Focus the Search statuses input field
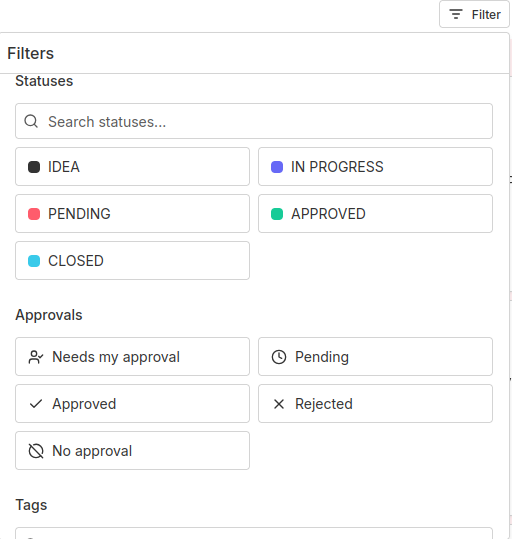The width and height of the screenshot is (512, 539). [254, 121]
